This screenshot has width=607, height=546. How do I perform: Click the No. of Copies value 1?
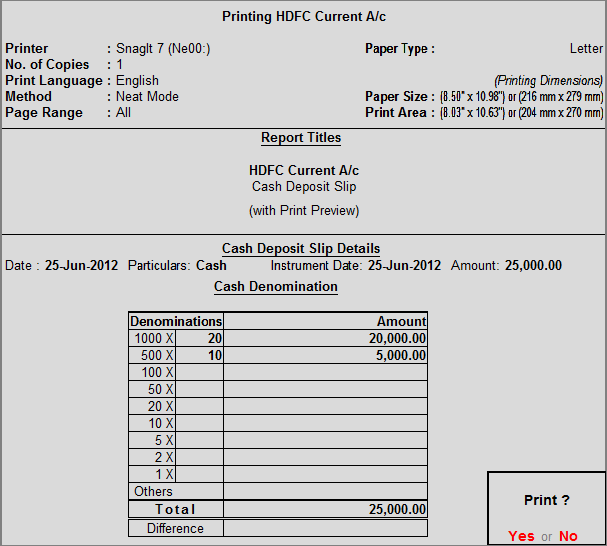pos(120,64)
